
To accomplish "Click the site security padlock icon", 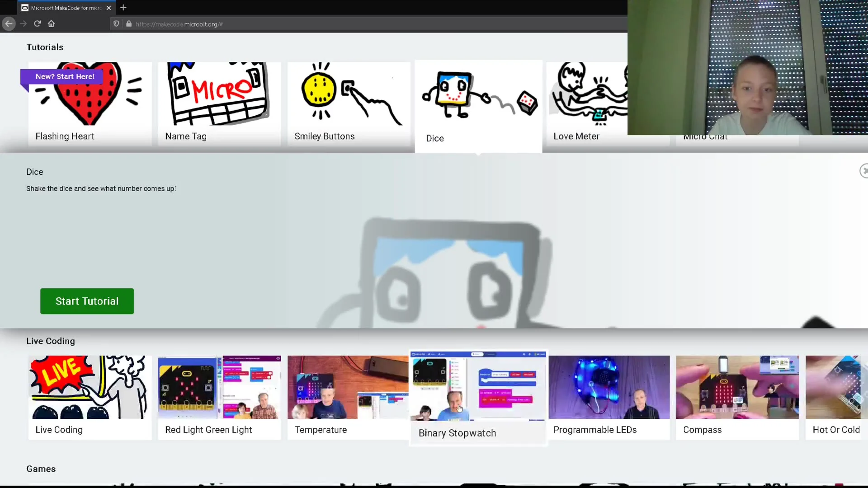I will [129, 24].
